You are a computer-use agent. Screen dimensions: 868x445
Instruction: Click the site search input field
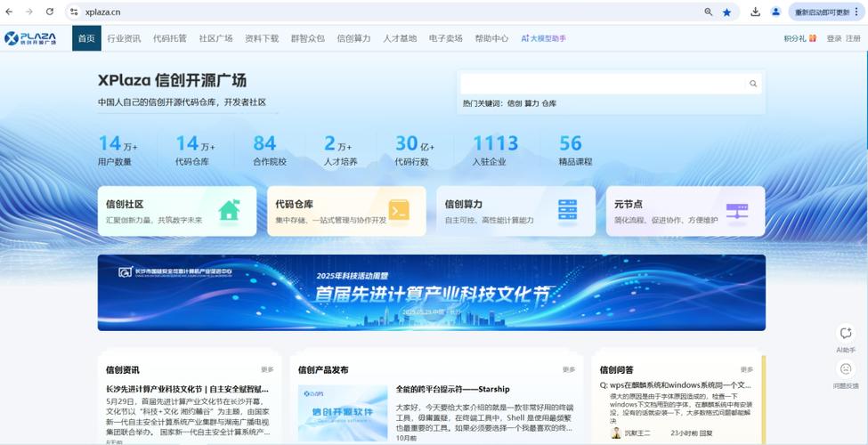[x=604, y=84]
